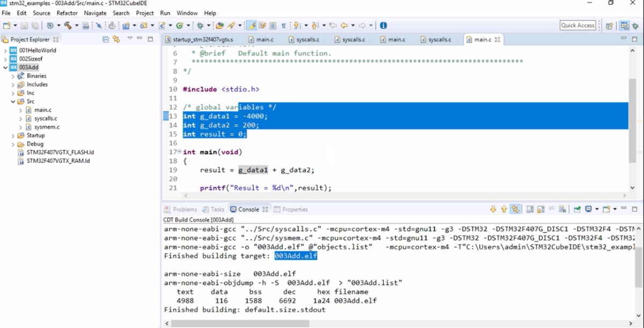This screenshot has height=328, width=644.
Task: Collapse All in Project Explorer
Action: point(106,39)
